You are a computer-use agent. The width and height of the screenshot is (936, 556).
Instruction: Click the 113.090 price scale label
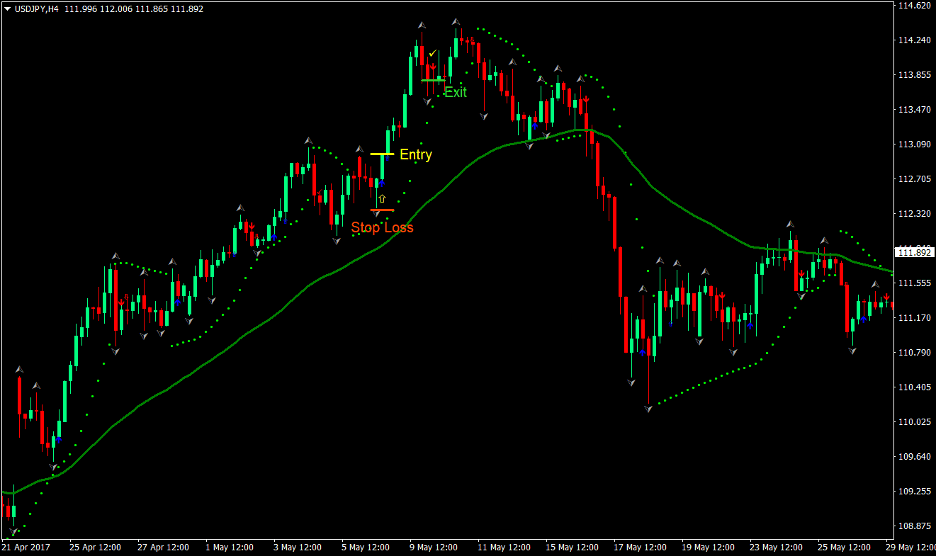coord(915,144)
